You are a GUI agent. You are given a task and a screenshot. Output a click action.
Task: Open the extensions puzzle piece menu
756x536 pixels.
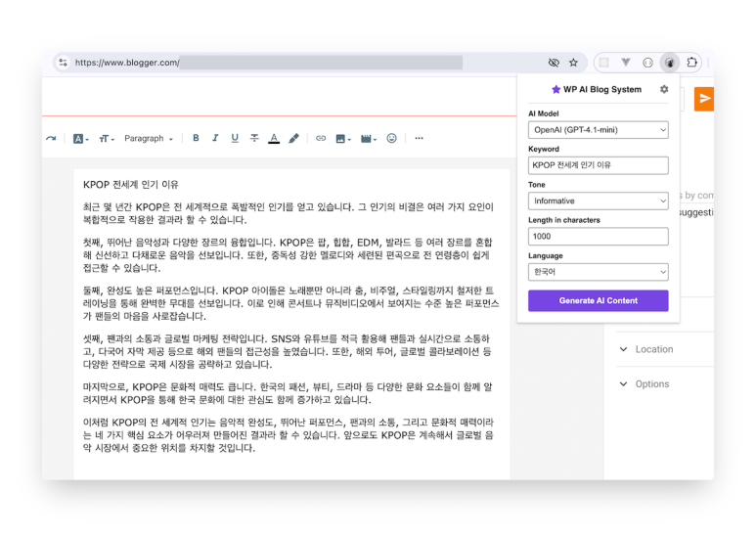(691, 63)
